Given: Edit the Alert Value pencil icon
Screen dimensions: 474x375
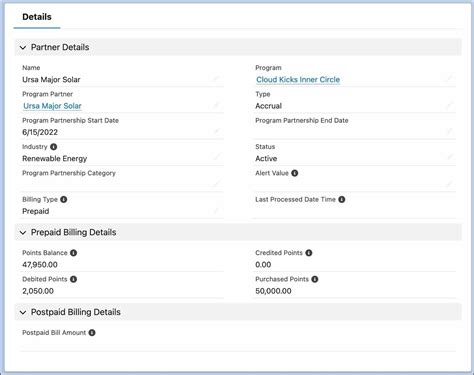Looking at the screenshot, I should (x=449, y=183).
